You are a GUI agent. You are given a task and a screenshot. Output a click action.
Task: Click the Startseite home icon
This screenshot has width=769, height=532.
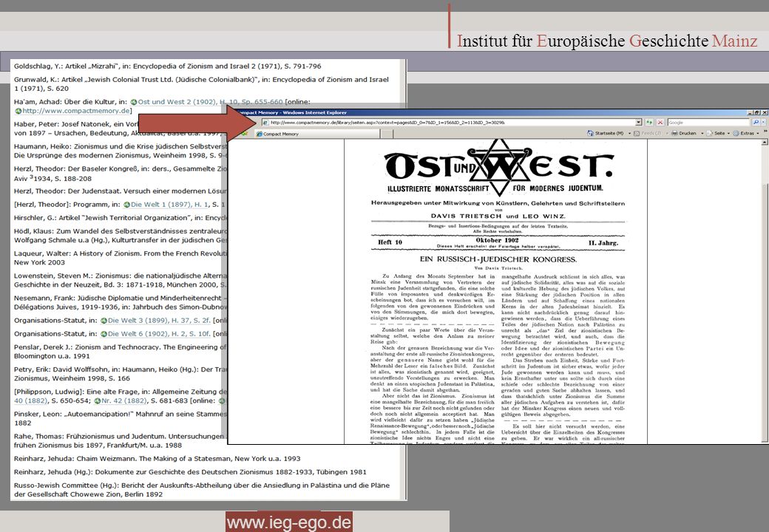pyautogui.click(x=590, y=133)
